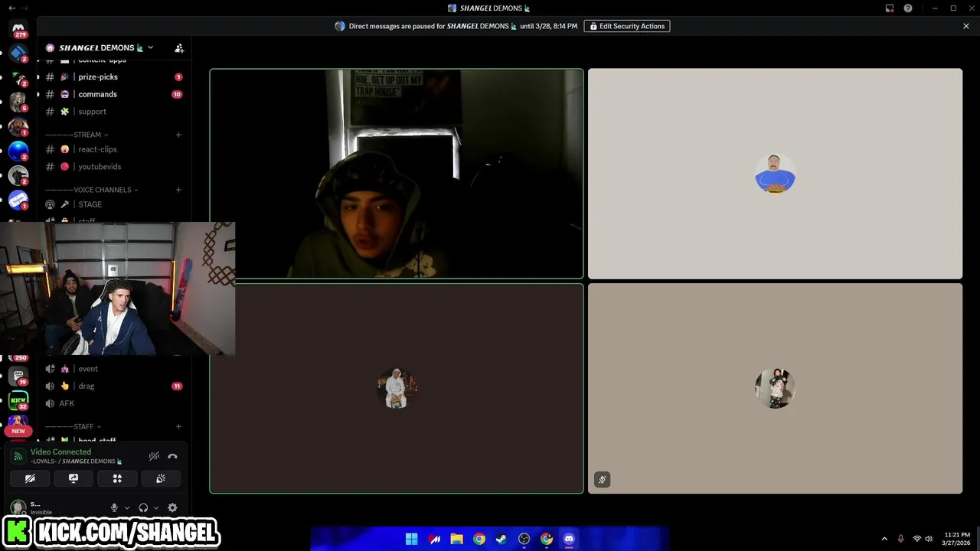Open ticket server icon with 1 badge
980x551 pixels.
18,201
